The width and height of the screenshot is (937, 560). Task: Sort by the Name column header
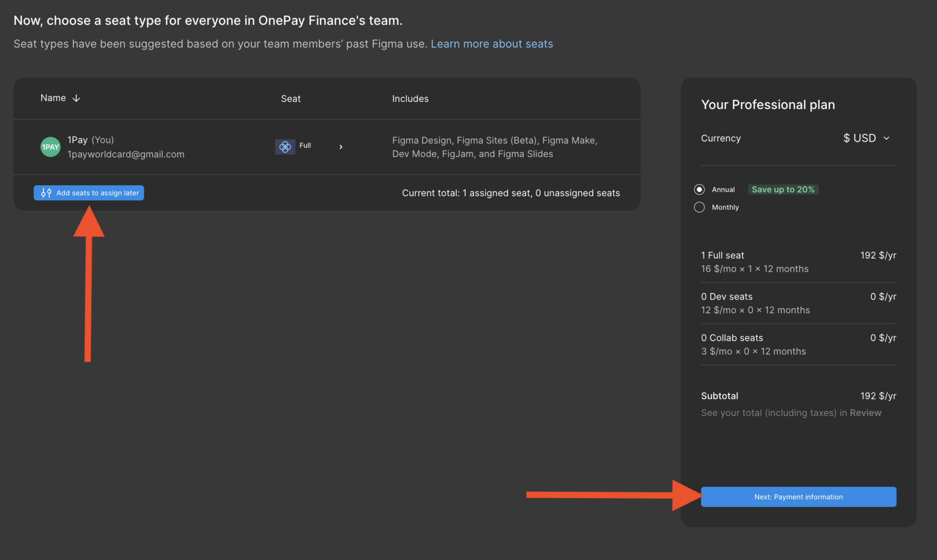[53, 98]
